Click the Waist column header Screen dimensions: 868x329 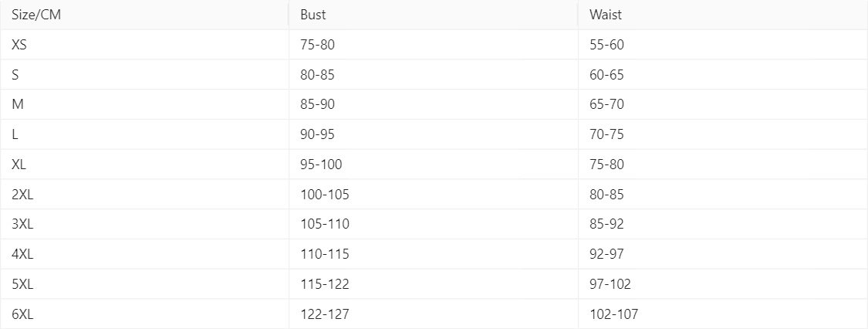pos(605,15)
